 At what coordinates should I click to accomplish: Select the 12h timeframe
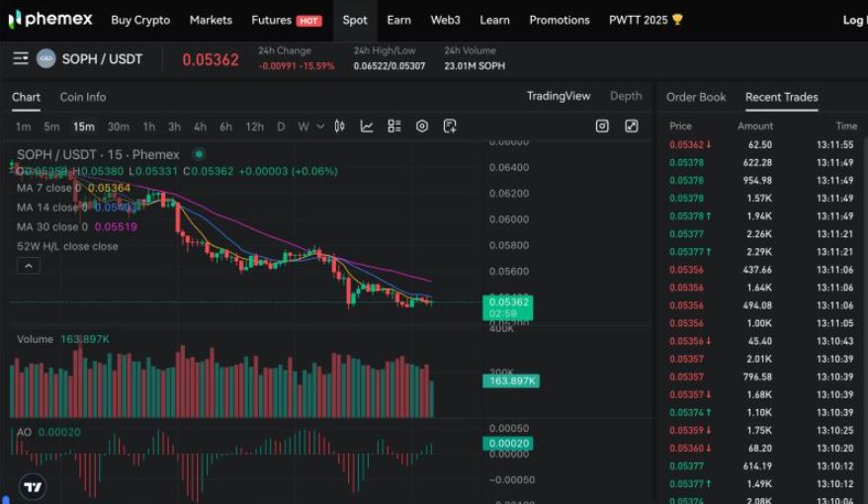255,126
